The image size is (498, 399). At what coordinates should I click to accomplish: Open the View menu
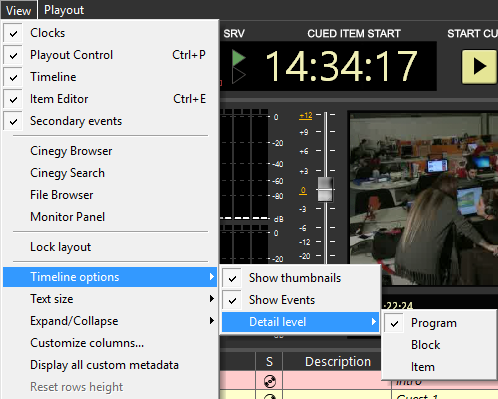(18, 10)
